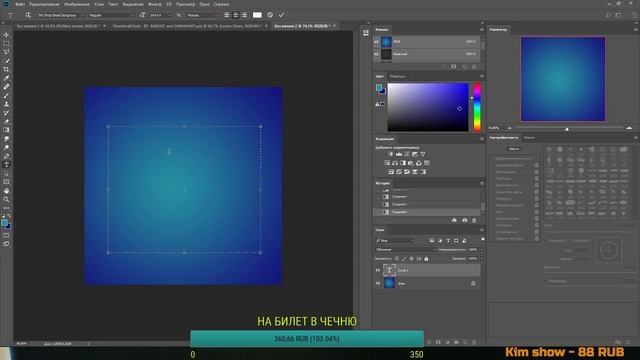Toggle layer filtering switch in Layers panel
Viewport: 640px width, 360px height.
482,240
